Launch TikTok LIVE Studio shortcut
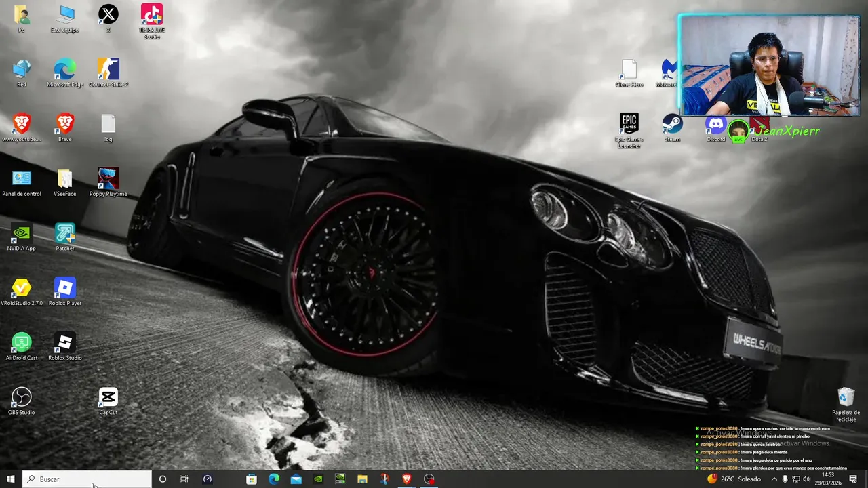 point(152,22)
